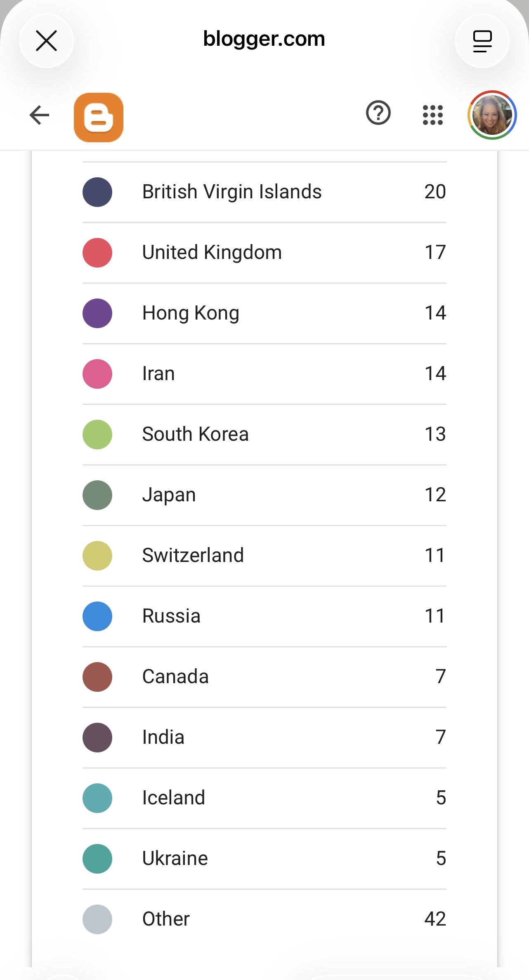The width and height of the screenshot is (529, 980).
Task: Open the browser tabs/reader icon
Action: click(482, 41)
